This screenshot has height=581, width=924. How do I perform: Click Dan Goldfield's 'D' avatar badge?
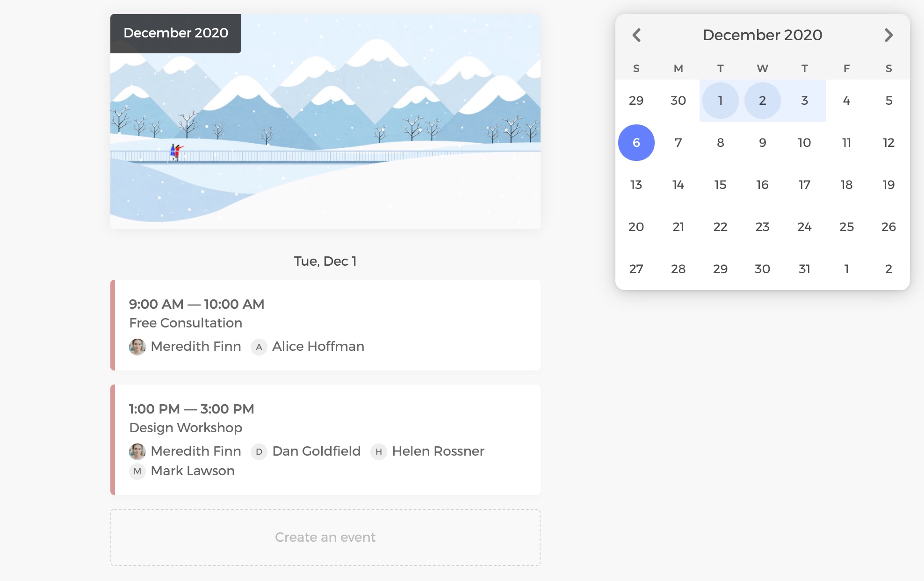[x=259, y=452]
